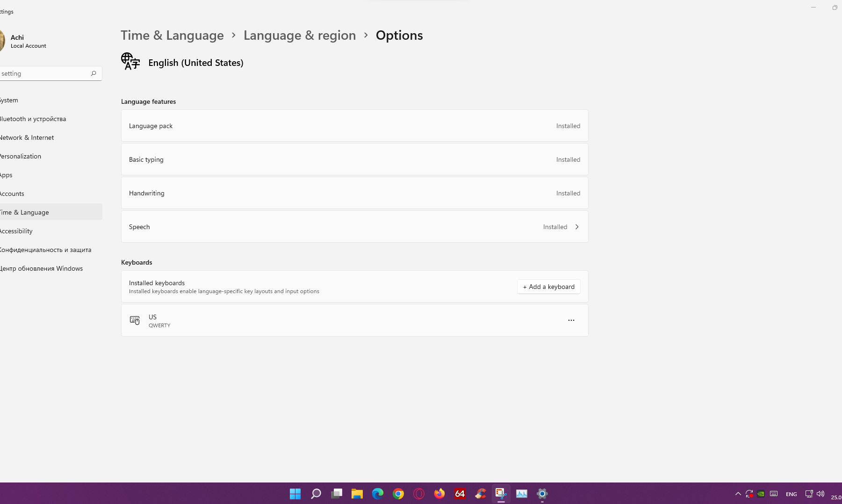Screen dimensions: 842x504
Task: Open the US keyboard more options menu
Action: point(571,320)
